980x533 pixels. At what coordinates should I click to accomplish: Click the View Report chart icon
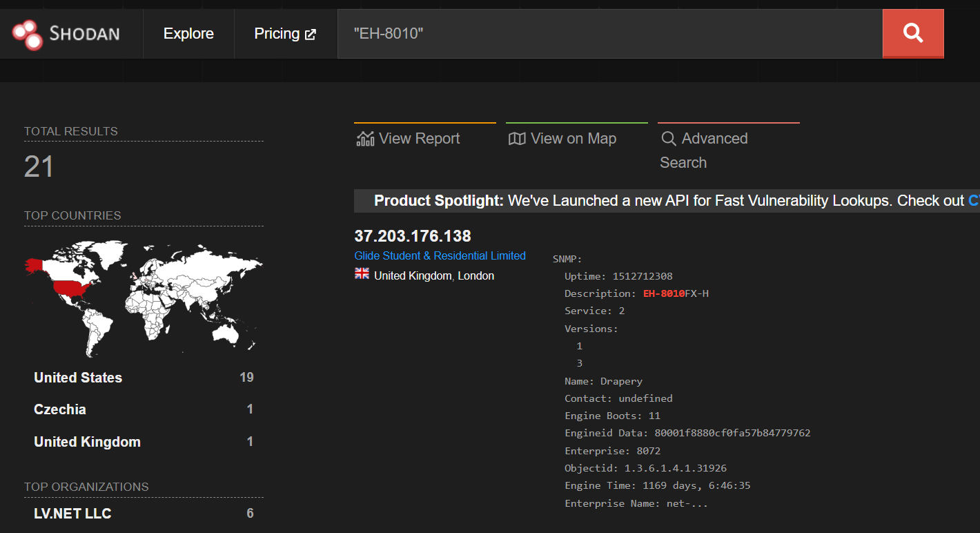tap(365, 139)
